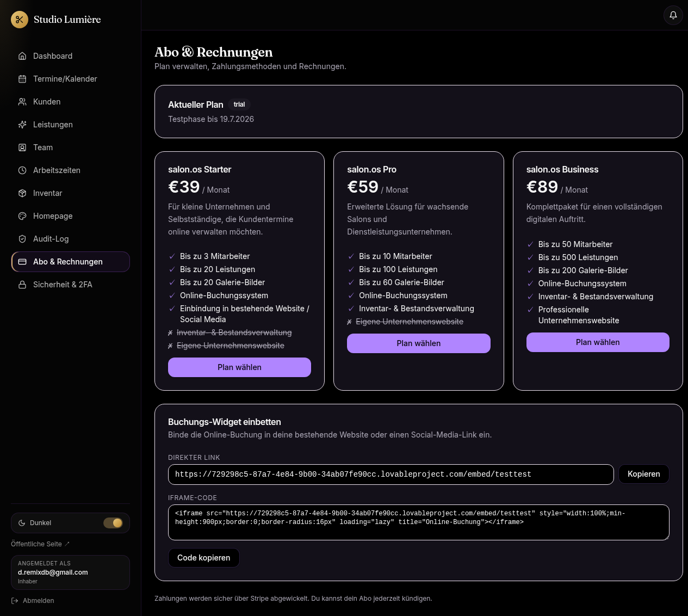Screen dimensions: 688x616
Task: Click the Abo & Rechnungen page title
Action: (x=214, y=52)
